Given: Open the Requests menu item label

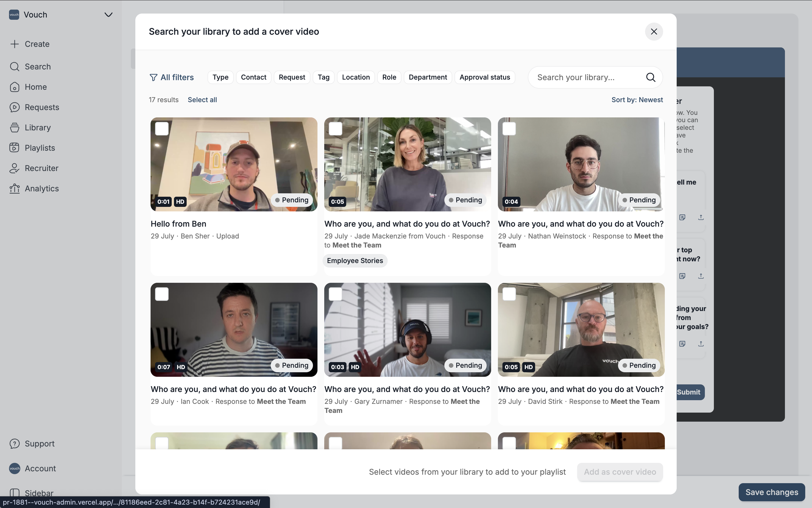Looking at the screenshot, I should coord(42,107).
